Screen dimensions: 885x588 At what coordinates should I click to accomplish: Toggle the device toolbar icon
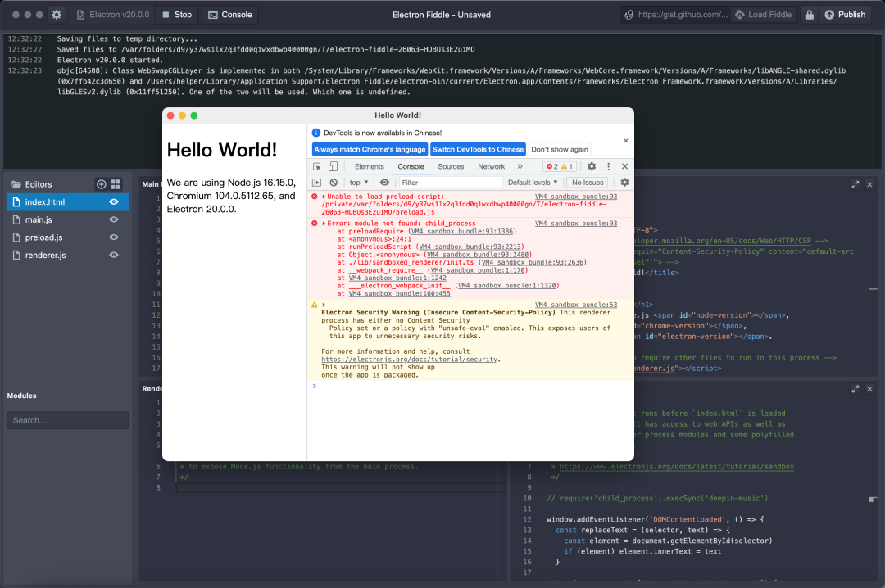333,166
